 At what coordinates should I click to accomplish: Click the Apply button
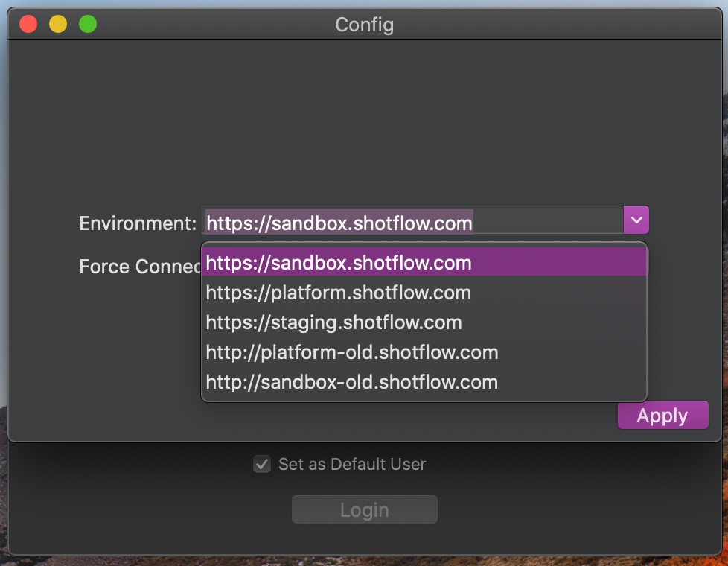coord(662,415)
